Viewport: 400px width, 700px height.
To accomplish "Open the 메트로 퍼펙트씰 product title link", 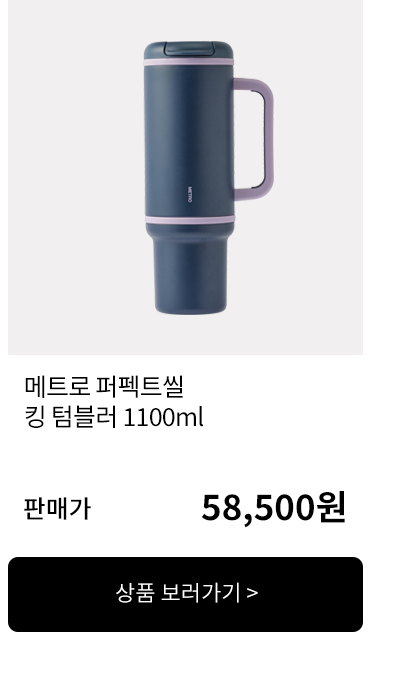I will (x=104, y=387).
